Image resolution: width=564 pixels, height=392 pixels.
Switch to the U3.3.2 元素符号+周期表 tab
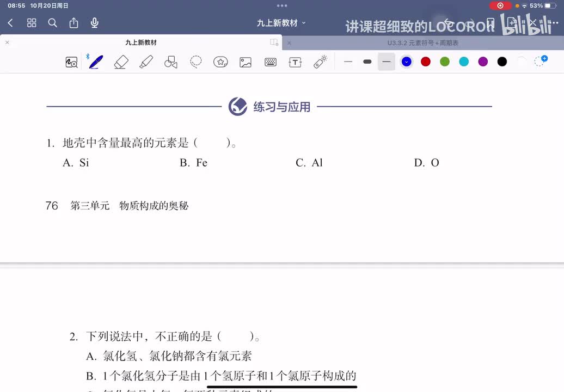point(422,43)
